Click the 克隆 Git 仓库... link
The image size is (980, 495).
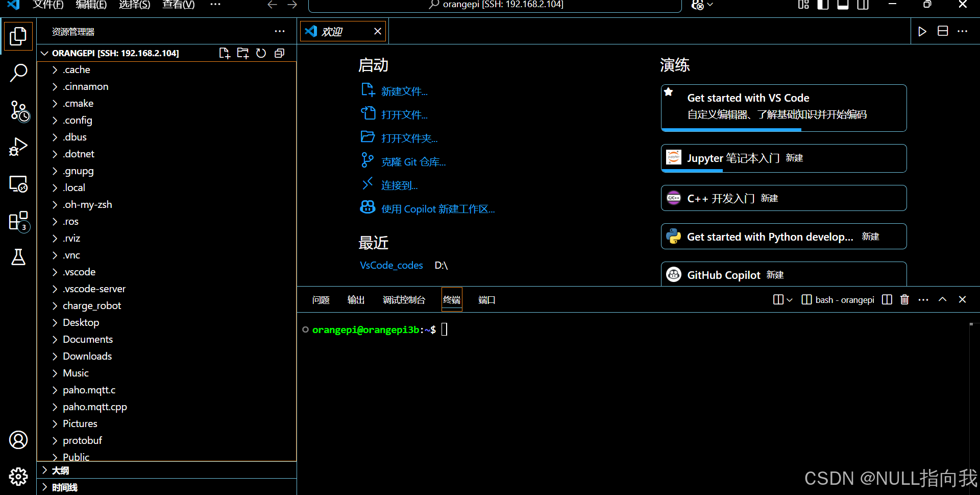click(413, 161)
